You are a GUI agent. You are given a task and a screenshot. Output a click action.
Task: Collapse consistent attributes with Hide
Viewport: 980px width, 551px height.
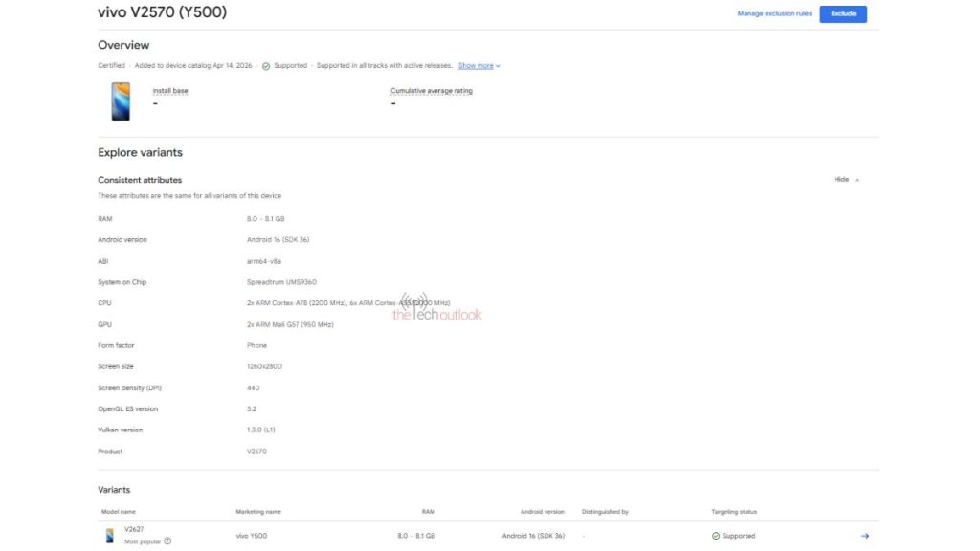tap(846, 179)
